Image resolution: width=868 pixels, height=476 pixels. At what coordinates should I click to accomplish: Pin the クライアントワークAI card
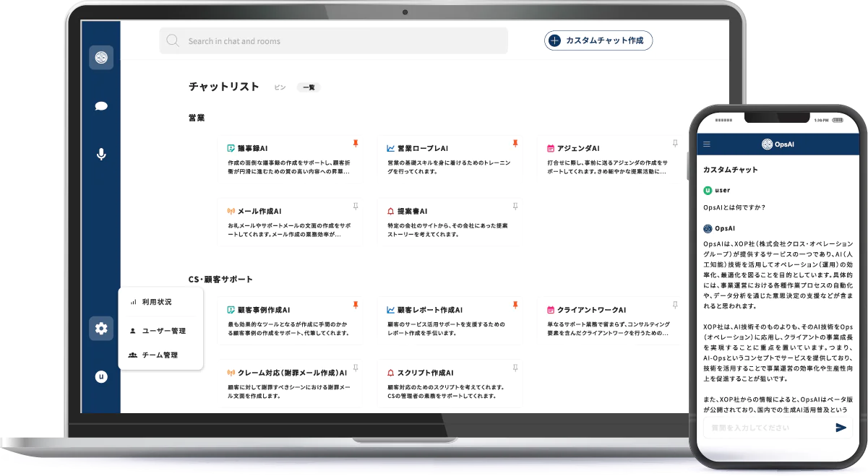coord(675,306)
